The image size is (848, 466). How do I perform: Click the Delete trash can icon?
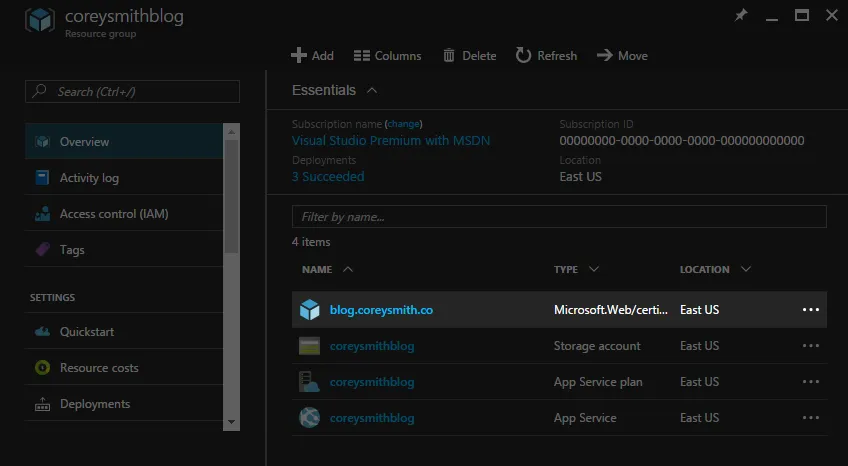pos(449,55)
